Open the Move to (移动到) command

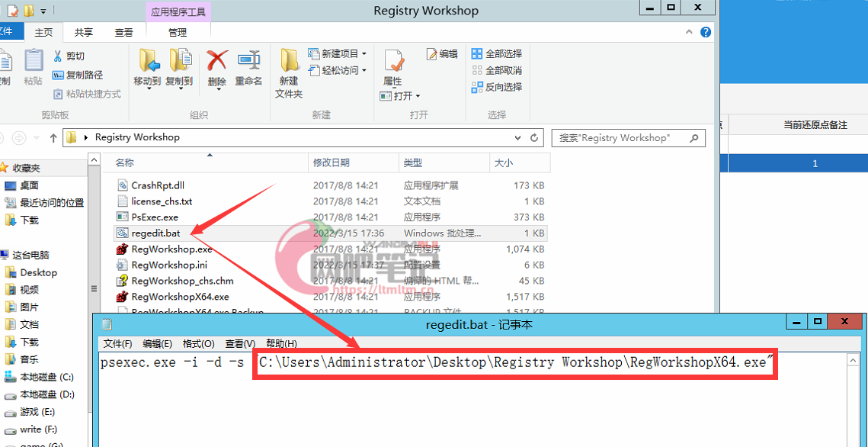click(x=147, y=68)
